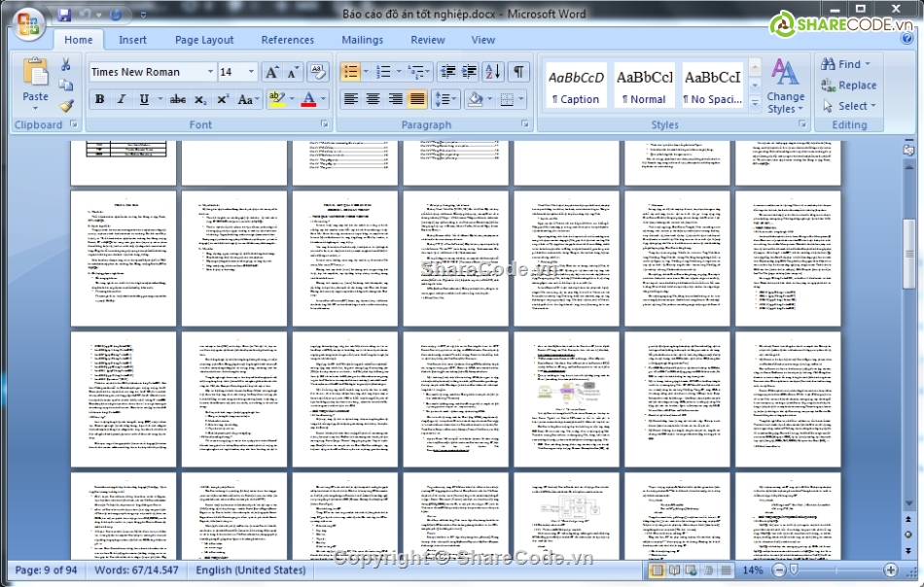Screen dimensions: 924x587
Task: Apply superscript formatting
Action: [222, 99]
